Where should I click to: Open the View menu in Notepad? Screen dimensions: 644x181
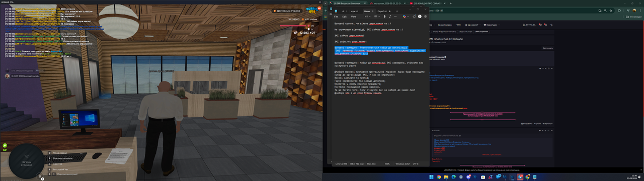tap(354, 17)
